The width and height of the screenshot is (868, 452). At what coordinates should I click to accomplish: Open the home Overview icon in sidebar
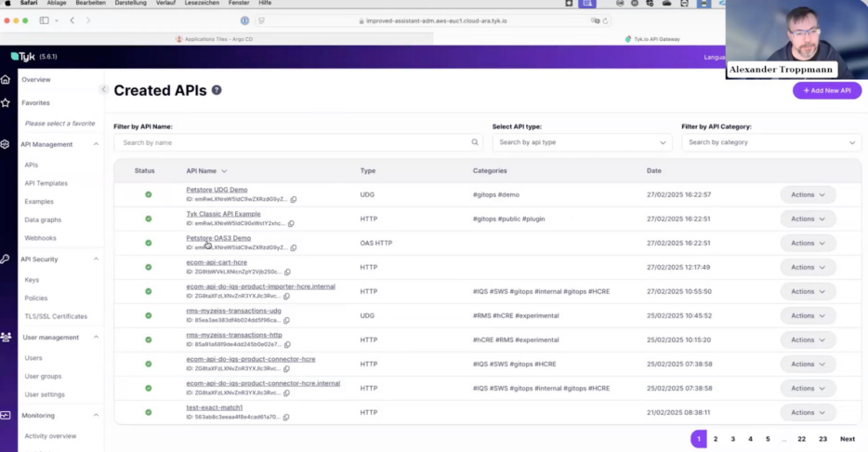[6, 80]
